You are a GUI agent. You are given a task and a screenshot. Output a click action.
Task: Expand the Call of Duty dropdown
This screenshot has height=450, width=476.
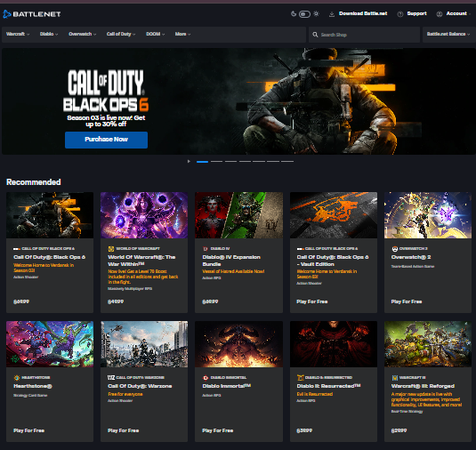pyautogui.click(x=121, y=34)
